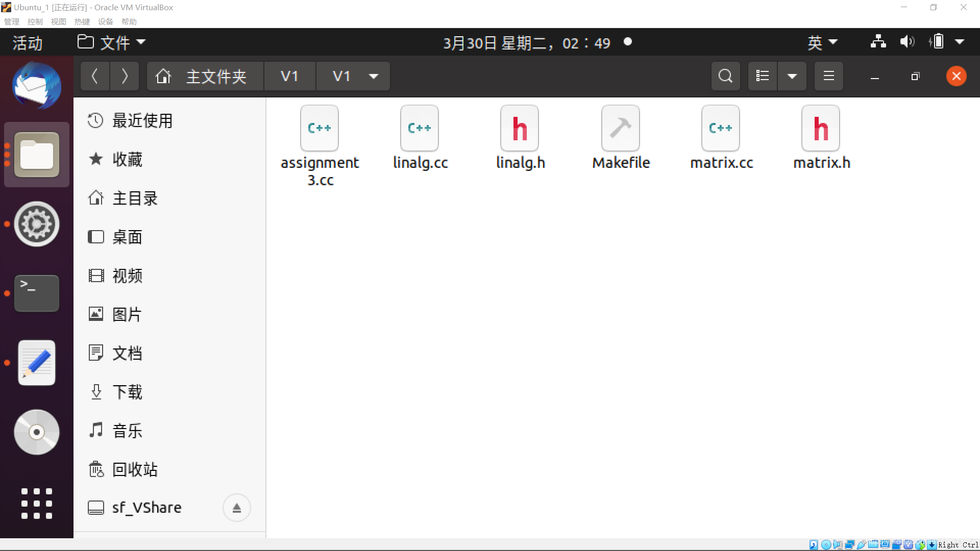Open VirtualBox 帮助 menu
Screen dimensions: 980x551
[129, 21]
